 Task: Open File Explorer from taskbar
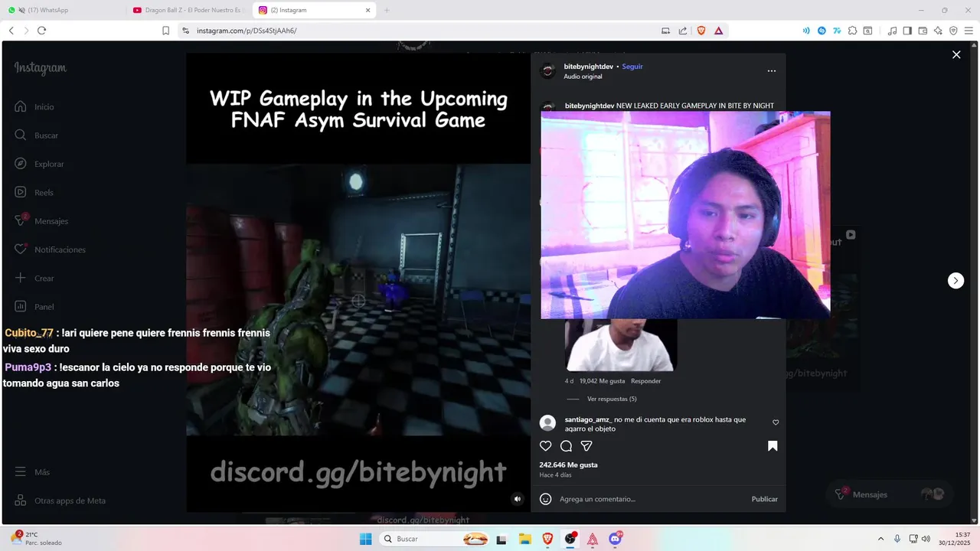tap(524, 539)
